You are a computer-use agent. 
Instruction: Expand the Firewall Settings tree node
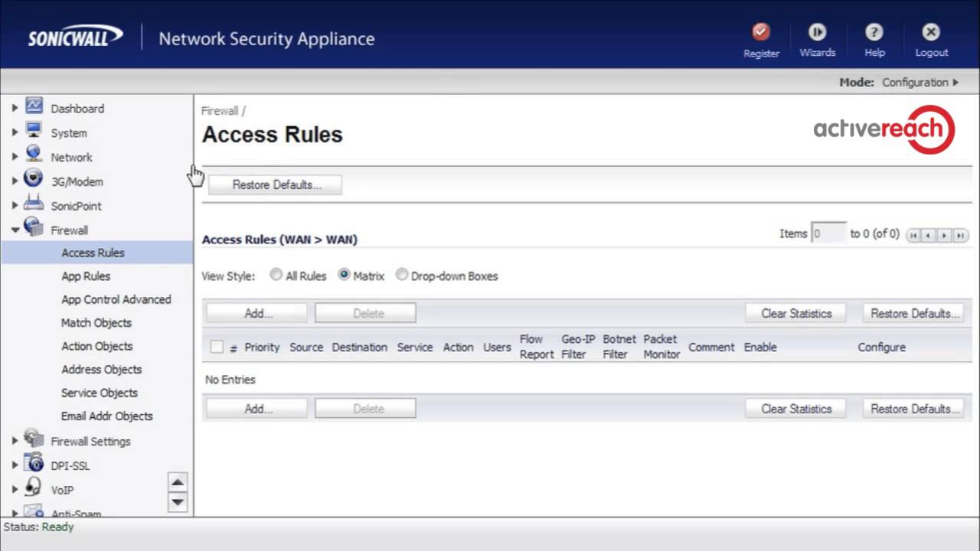click(x=15, y=441)
